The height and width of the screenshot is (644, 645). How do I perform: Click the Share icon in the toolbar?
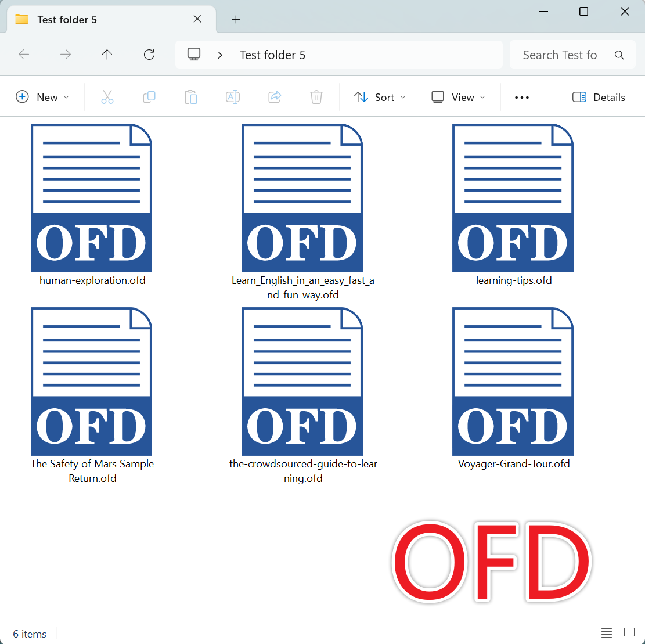(274, 97)
